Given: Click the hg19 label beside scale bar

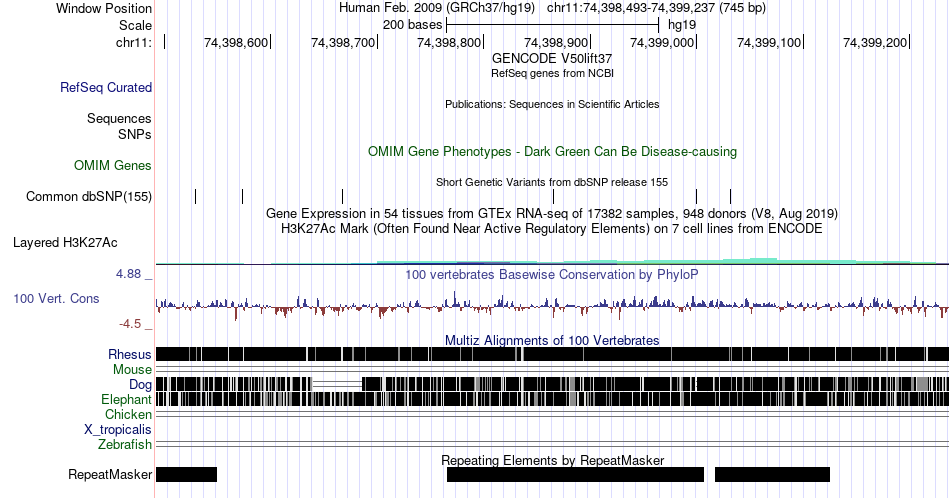Looking at the screenshot, I should [x=682, y=25].
